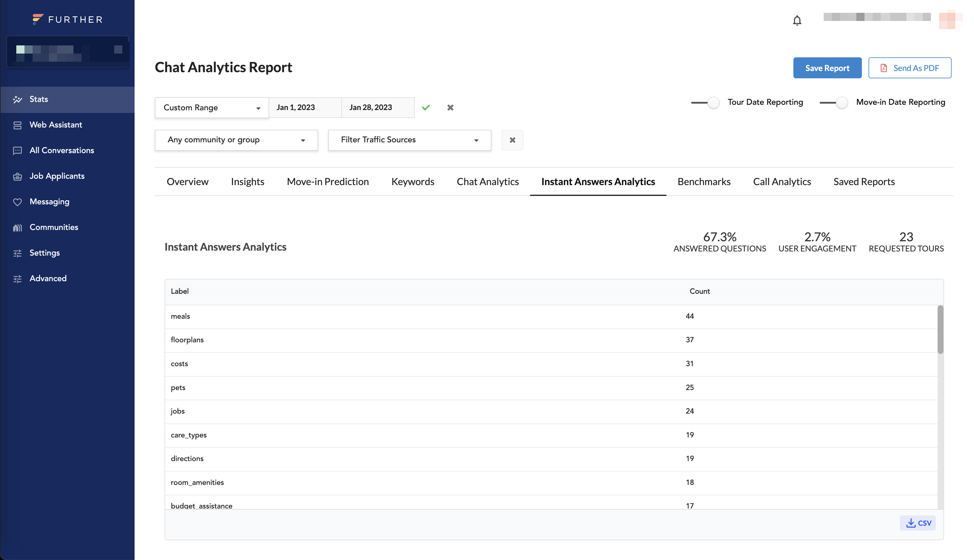Select the care_types row label
This screenshot has height=560, width=974.
pos(188,435)
